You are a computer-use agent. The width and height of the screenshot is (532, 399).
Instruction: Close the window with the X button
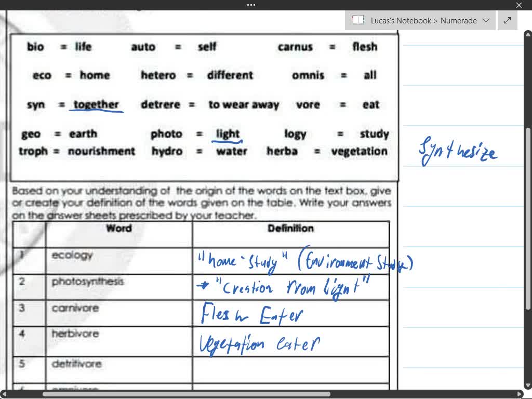[x=518, y=5]
